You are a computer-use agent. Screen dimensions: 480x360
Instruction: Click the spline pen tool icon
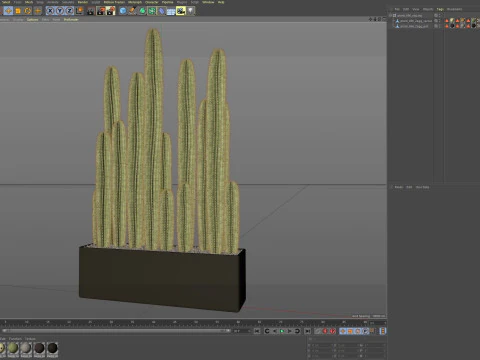(132, 11)
